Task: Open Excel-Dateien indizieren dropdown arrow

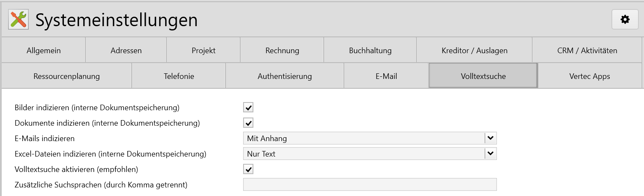Action: point(491,154)
